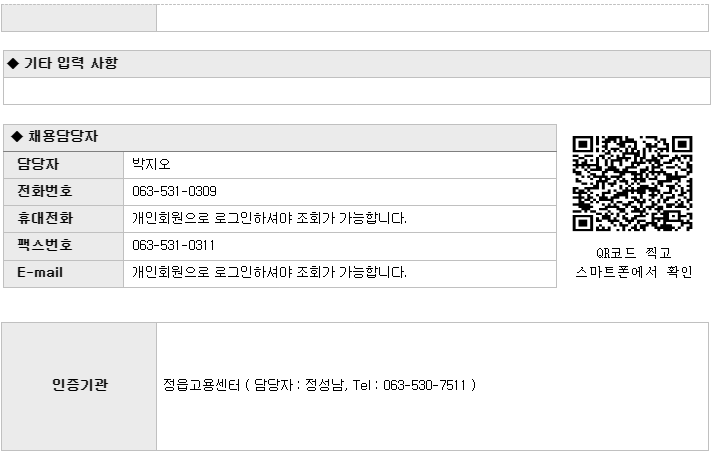716x456 pixels.
Task: Click the 인증기관 label cell
Action: tap(79, 386)
